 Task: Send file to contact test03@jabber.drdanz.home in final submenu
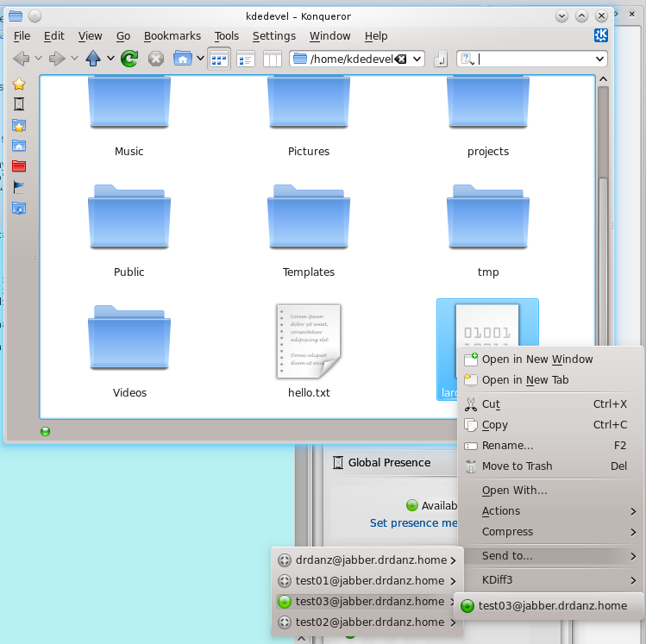click(549, 606)
